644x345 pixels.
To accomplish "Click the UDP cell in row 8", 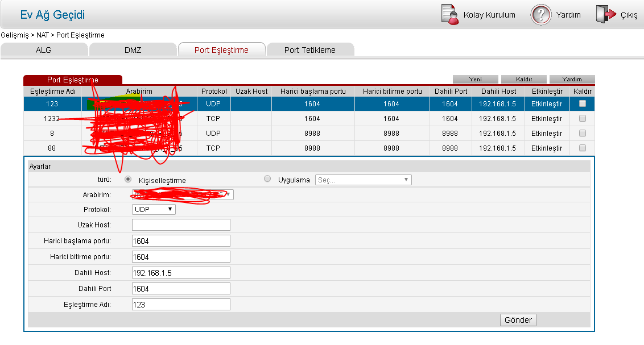I will point(213,134).
